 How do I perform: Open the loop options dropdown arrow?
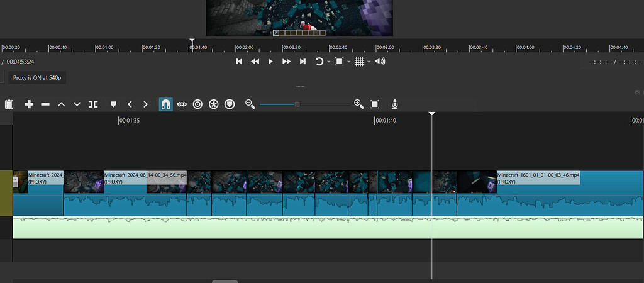coord(329,62)
